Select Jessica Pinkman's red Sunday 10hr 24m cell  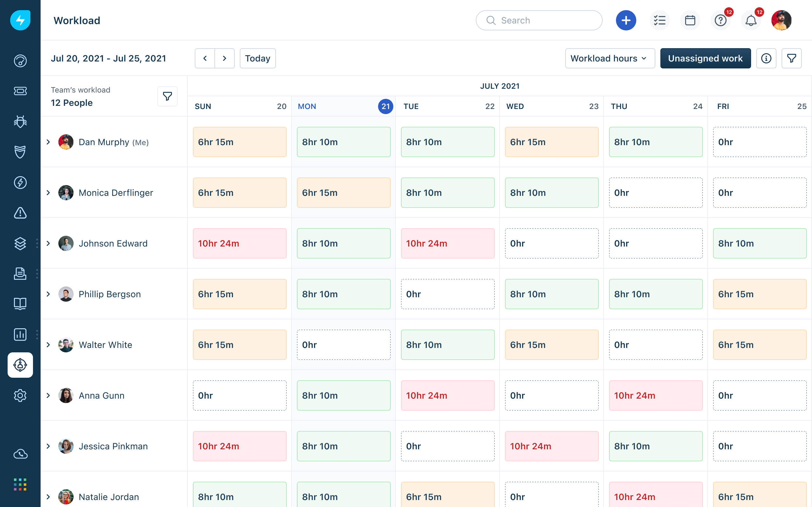click(x=239, y=446)
